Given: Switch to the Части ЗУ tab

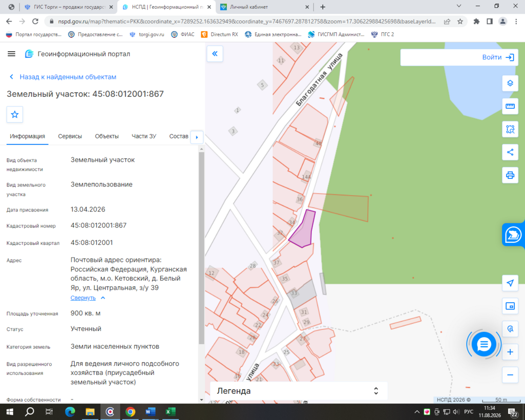Looking at the screenshot, I should [x=144, y=136].
